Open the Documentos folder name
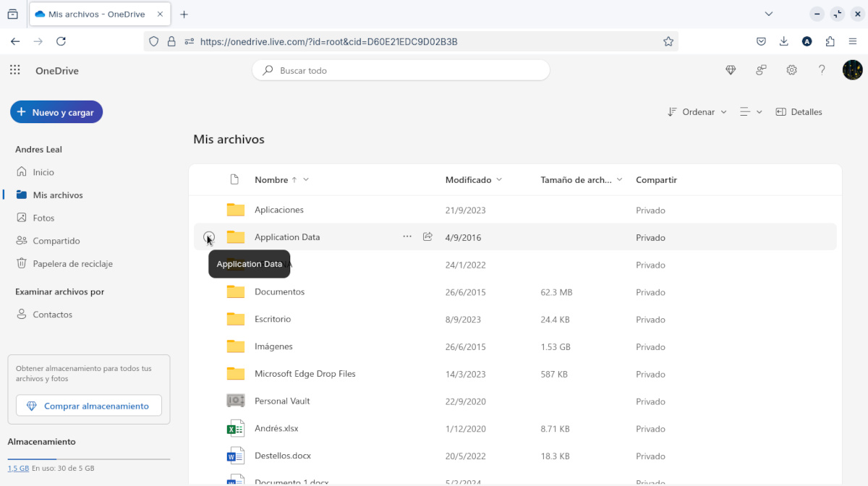This screenshot has height=486, width=868. point(279,291)
